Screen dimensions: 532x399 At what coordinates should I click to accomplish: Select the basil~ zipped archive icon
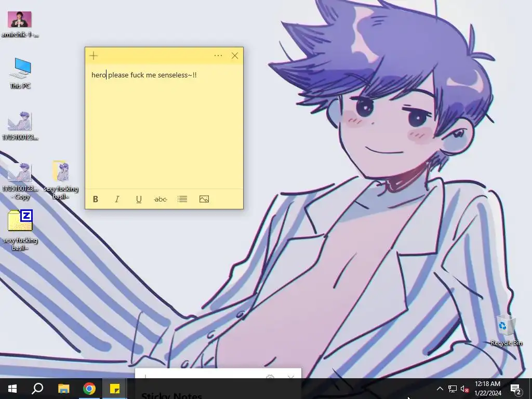click(x=20, y=230)
